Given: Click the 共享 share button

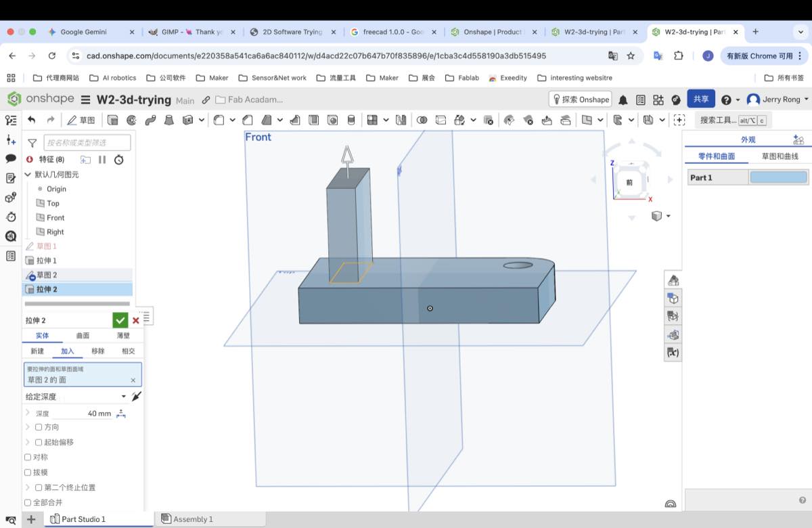Looking at the screenshot, I should click(x=701, y=99).
